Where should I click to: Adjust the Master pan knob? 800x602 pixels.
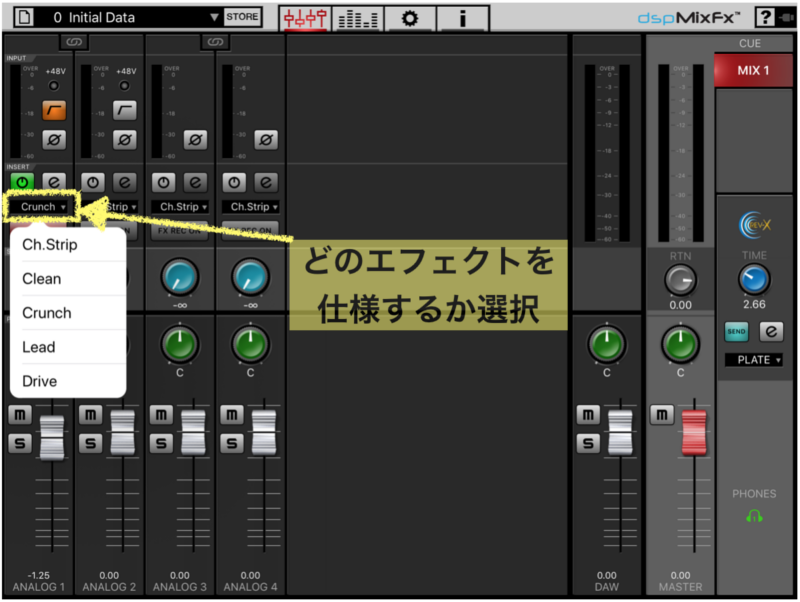coord(681,343)
